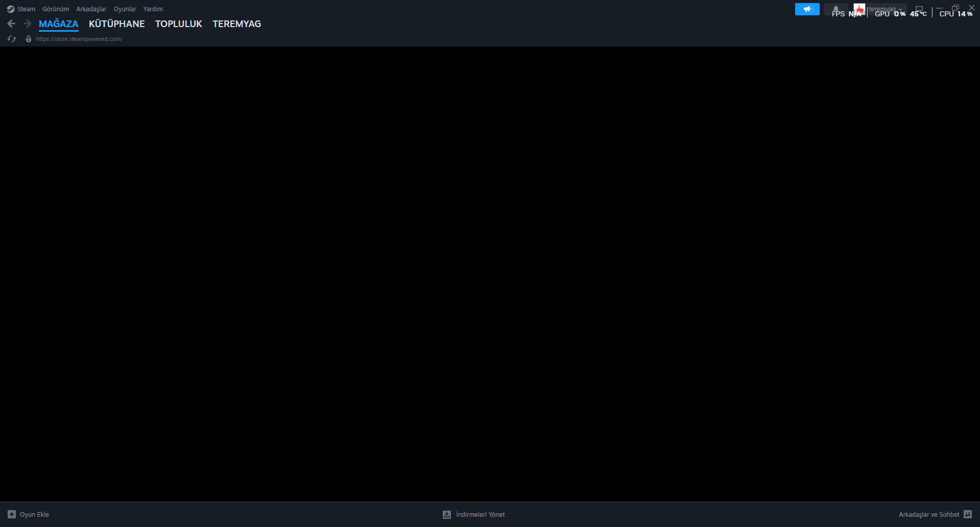Screen dimensions: 980x527
Task: Switch to the TOPLULUK tab
Action: click(x=179, y=24)
